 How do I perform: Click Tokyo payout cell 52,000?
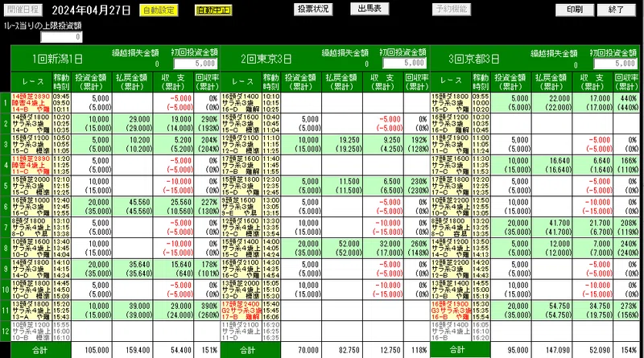341,248
